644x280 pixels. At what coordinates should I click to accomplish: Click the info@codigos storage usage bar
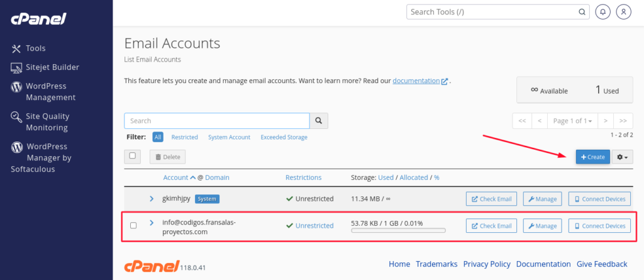coord(398,231)
